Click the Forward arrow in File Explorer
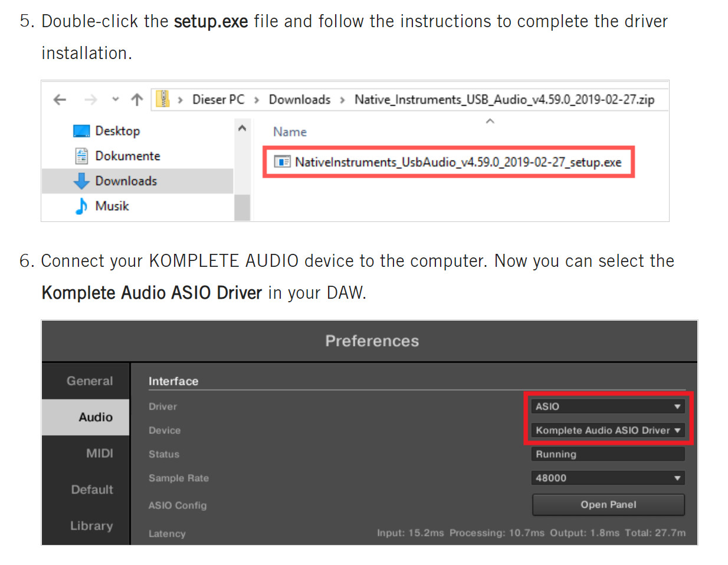This screenshot has height=565, width=728. 90,100
